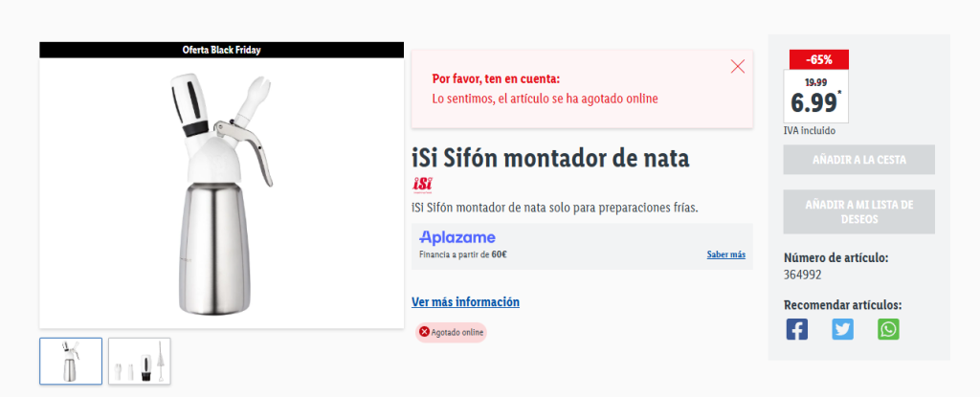
Task: Click the iSi Sifón montador de nata title
Action: [549, 159]
